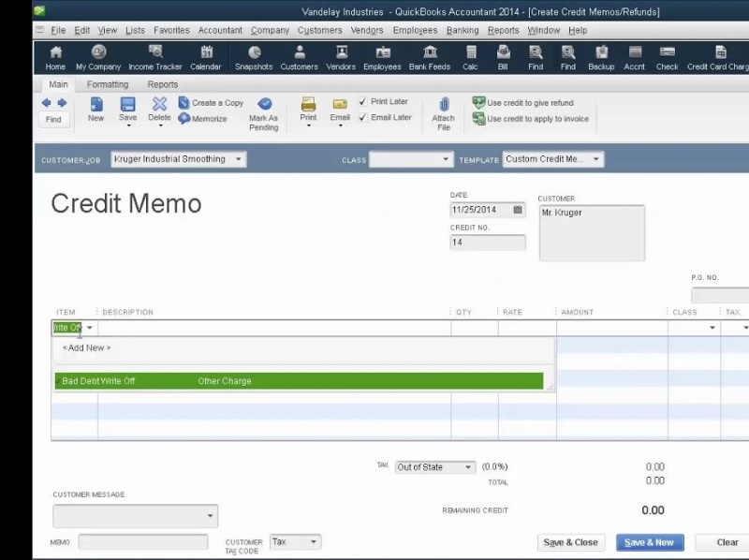Click the ribbon Find button

(x=53, y=120)
